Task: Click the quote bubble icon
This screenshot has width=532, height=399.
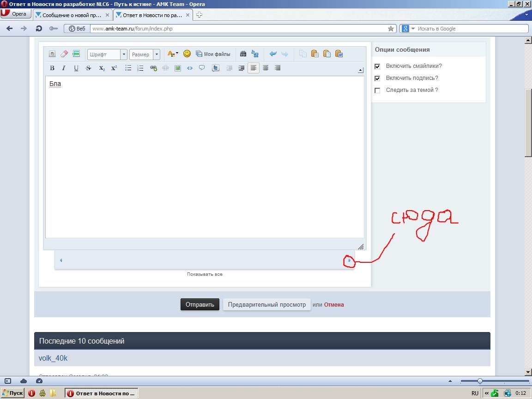Action: 202,68
